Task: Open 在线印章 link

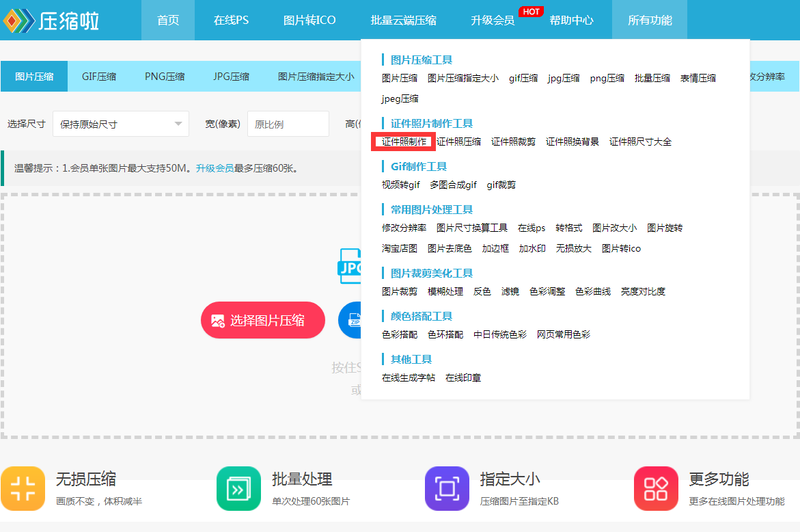Action: point(463,377)
